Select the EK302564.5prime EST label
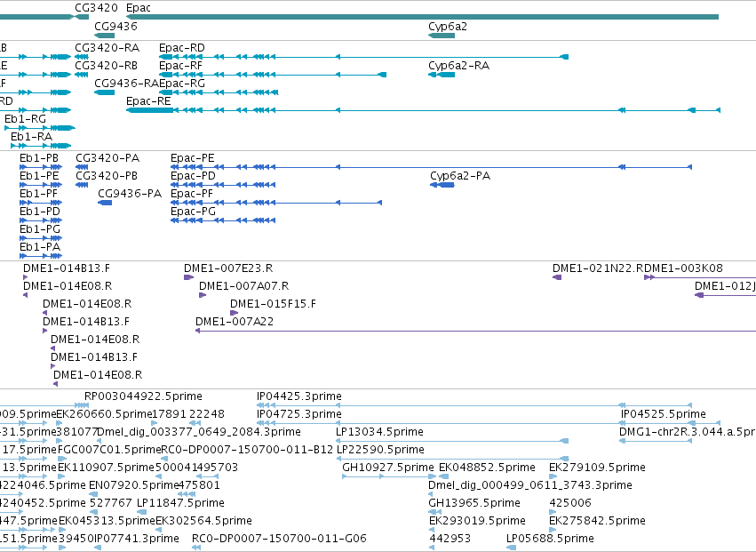Viewport: 756px width, 552px height. pos(203,521)
